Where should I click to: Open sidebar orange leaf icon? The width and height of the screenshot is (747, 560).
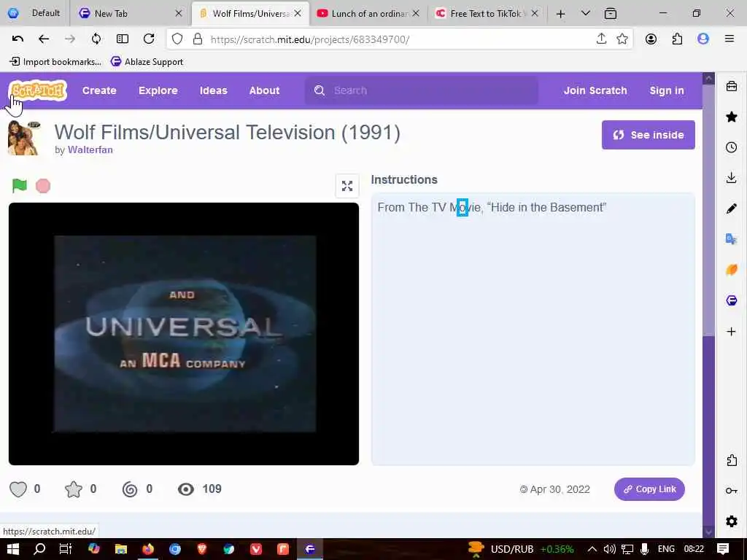click(x=731, y=270)
